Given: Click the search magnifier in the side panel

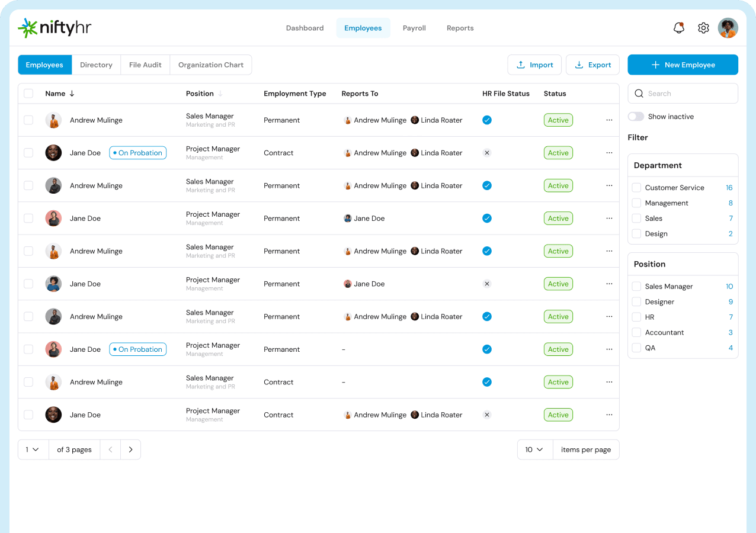Looking at the screenshot, I should click(x=639, y=93).
